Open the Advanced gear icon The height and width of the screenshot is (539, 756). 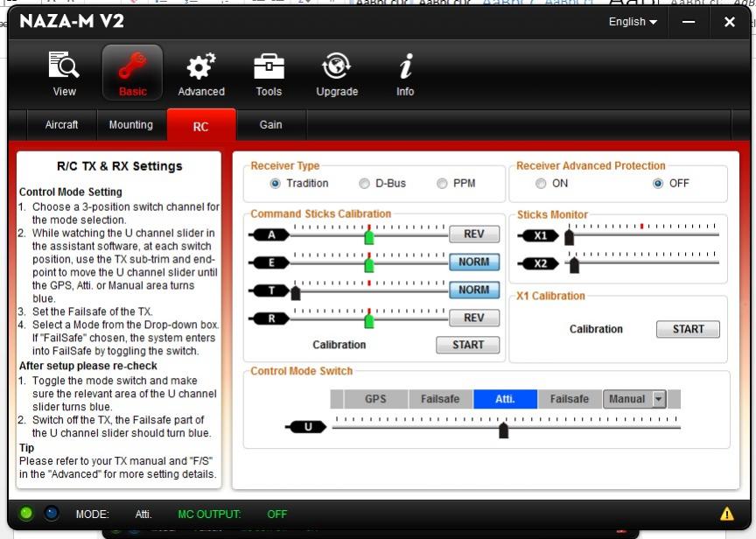coord(201,67)
